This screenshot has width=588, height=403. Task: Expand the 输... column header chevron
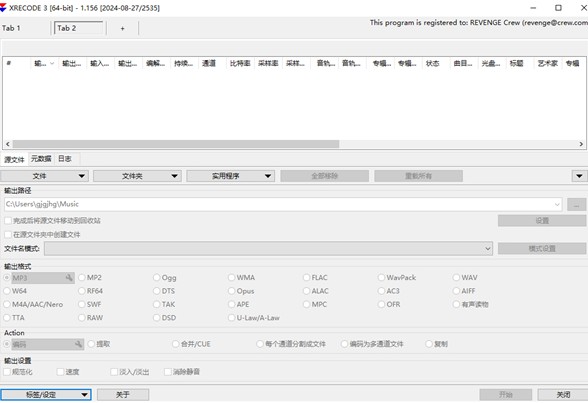(x=52, y=63)
